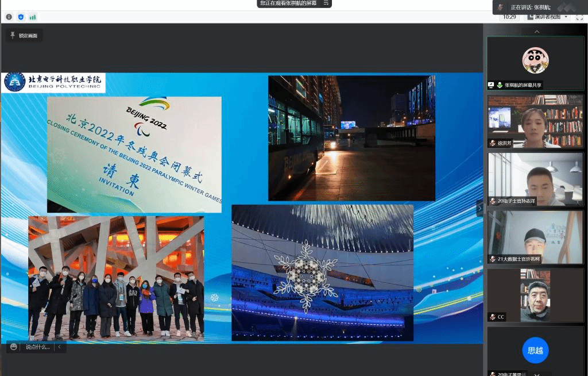
Task: Check the green network signal icon
Action: 33,17
